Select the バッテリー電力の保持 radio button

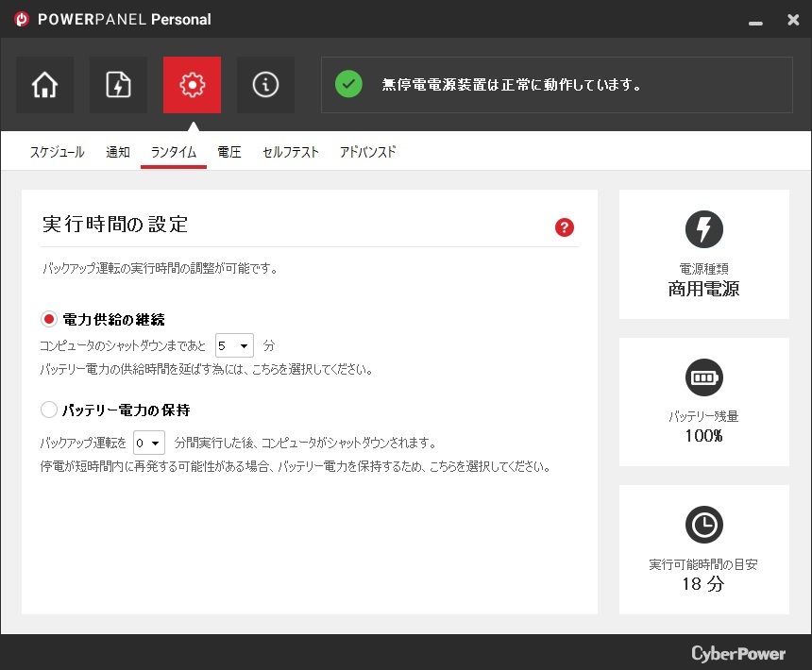pos(49,410)
